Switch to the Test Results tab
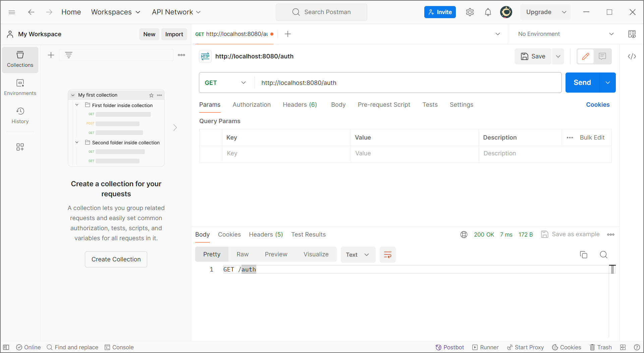 (x=308, y=235)
